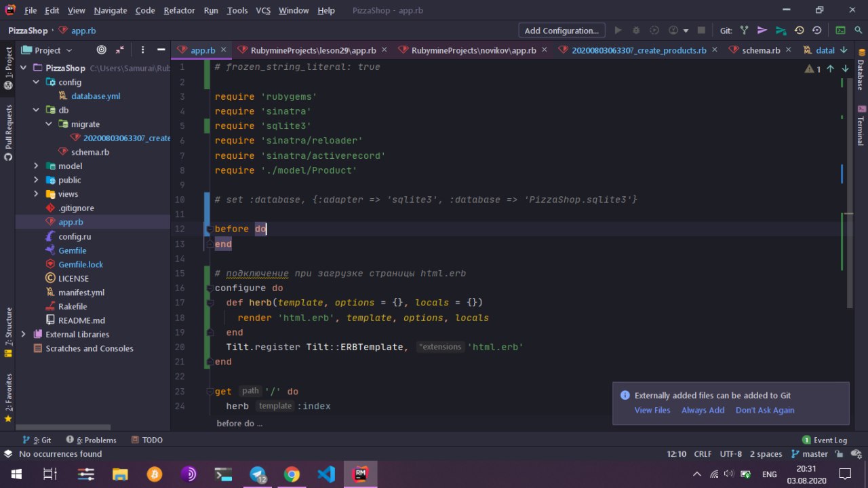
Task: Click the Event Log status icon
Action: pyautogui.click(x=825, y=440)
